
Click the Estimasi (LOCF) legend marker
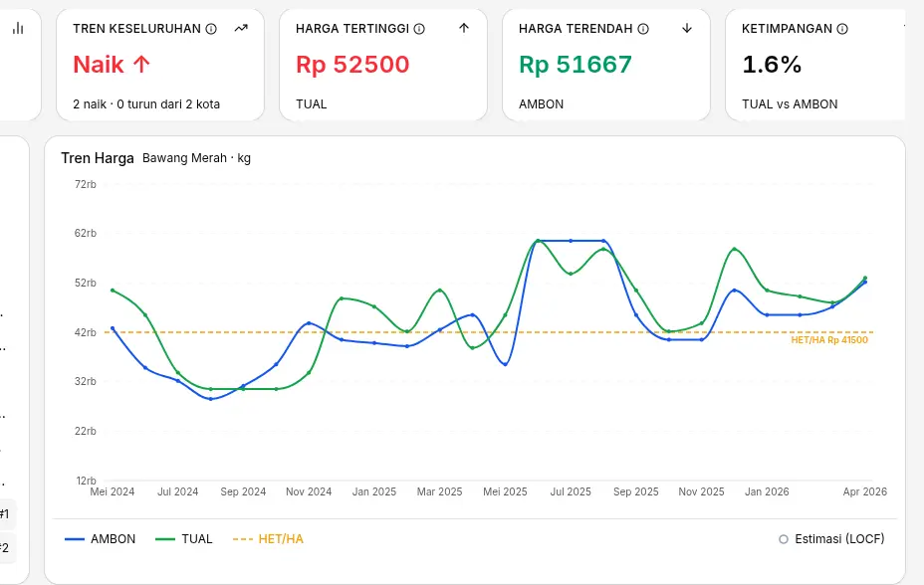(x=784, y=539)
